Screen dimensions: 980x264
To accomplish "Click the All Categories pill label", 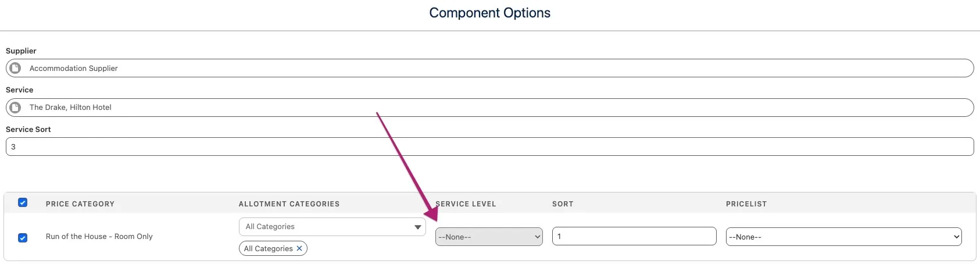I will pos(268,249).
